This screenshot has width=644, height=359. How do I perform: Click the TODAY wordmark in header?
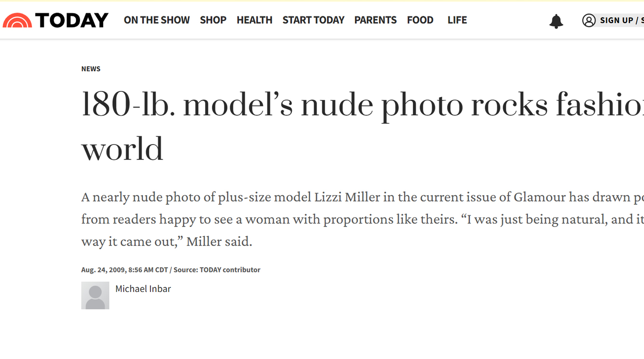tap(72, 20)
